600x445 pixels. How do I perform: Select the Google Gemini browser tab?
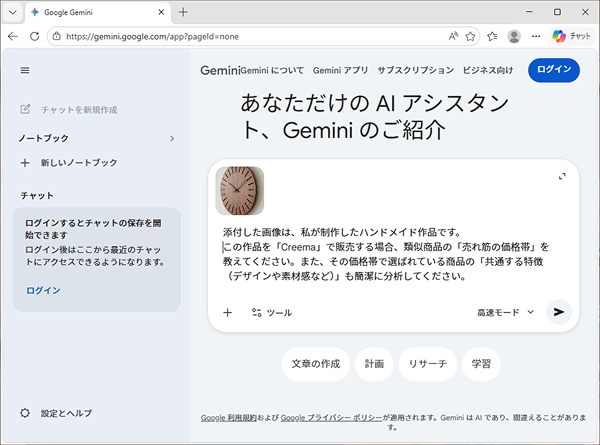98,12
